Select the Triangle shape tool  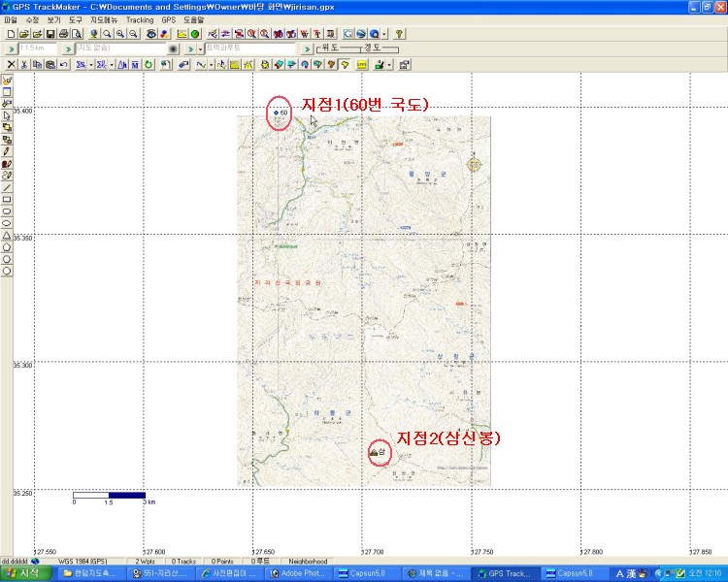(x=7, y=236)
